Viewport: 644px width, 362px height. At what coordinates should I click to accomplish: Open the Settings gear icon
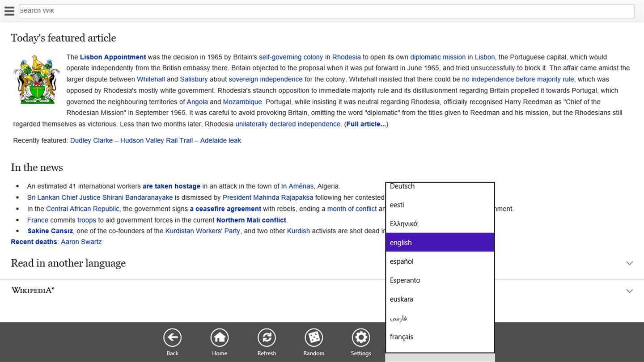click(x=361, y=338)
